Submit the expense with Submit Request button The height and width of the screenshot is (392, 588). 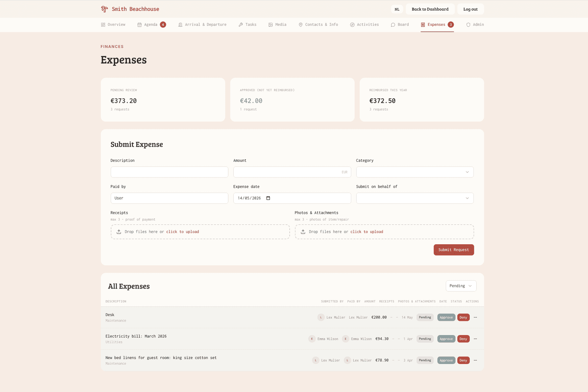(x=454, y=250)
